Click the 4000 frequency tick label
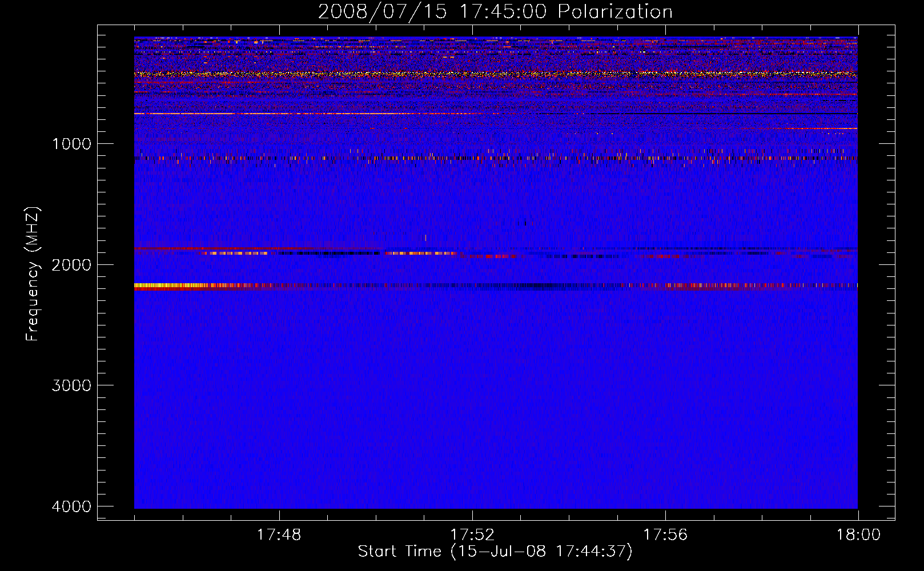The height and width of the screenshot is (571, 924). tap(72, 506)
